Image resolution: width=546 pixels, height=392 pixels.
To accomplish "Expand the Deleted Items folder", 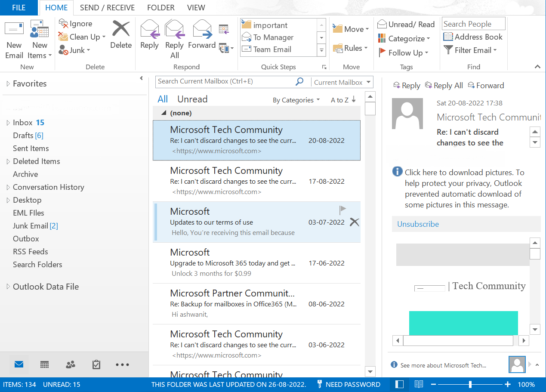I will pos(8,161).
